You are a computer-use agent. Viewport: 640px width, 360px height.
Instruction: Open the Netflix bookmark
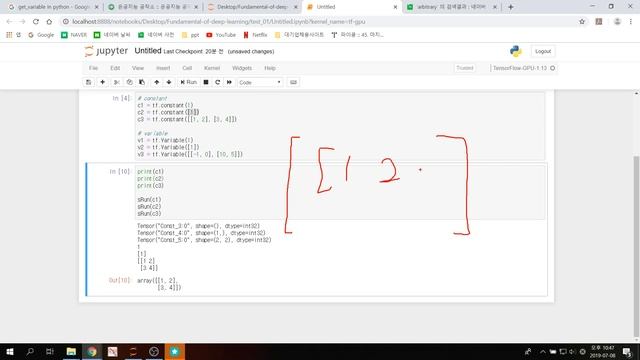click(256, 35)
